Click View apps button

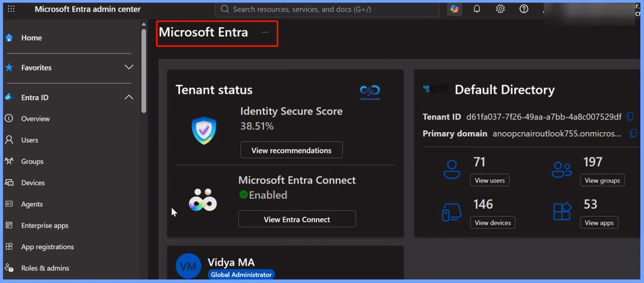[599, 223]
